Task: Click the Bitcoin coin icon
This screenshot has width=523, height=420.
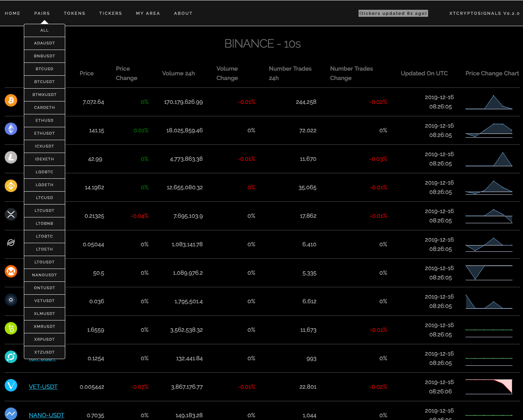Action: coord(11,100)
